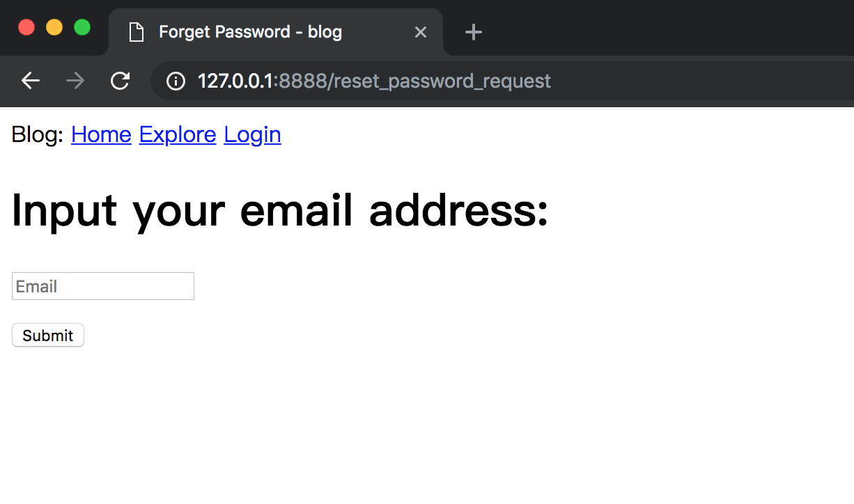This screenshot has width=854, height=504.
Task: Navigate to the Login link
Action: pos(252,134)
